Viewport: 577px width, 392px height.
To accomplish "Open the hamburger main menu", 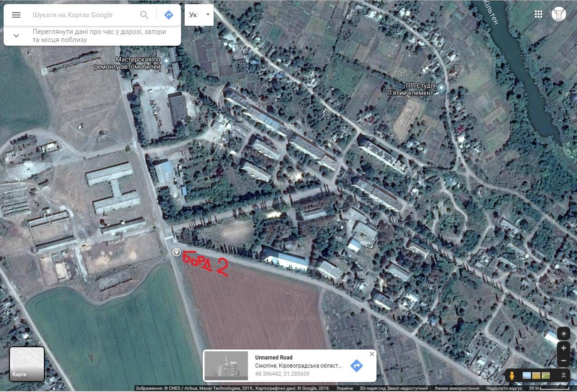I will 16,15.
